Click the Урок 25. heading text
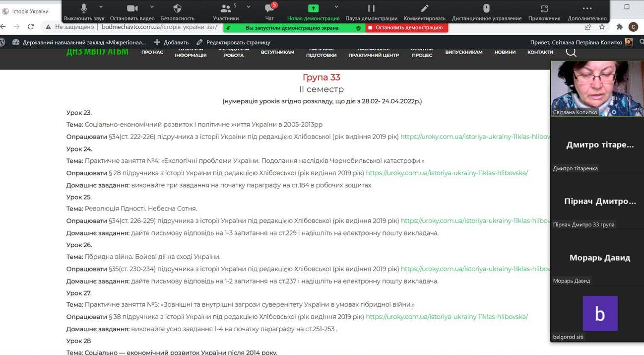 [x=79, y=197]
